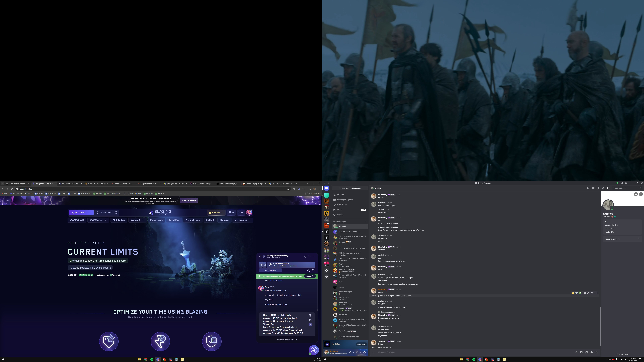Open Message Requests in Discord

(x=350, y=200)
